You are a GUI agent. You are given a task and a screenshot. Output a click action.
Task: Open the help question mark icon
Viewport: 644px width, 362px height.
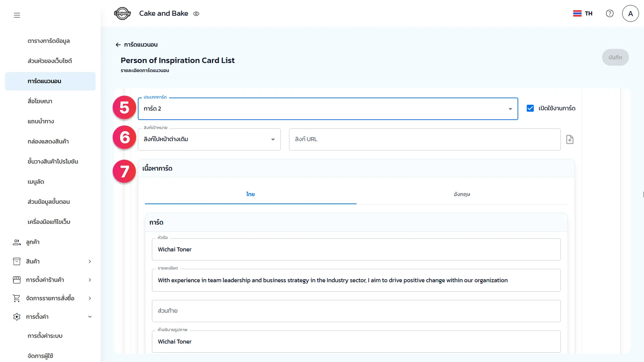click(x=609, y=13)
